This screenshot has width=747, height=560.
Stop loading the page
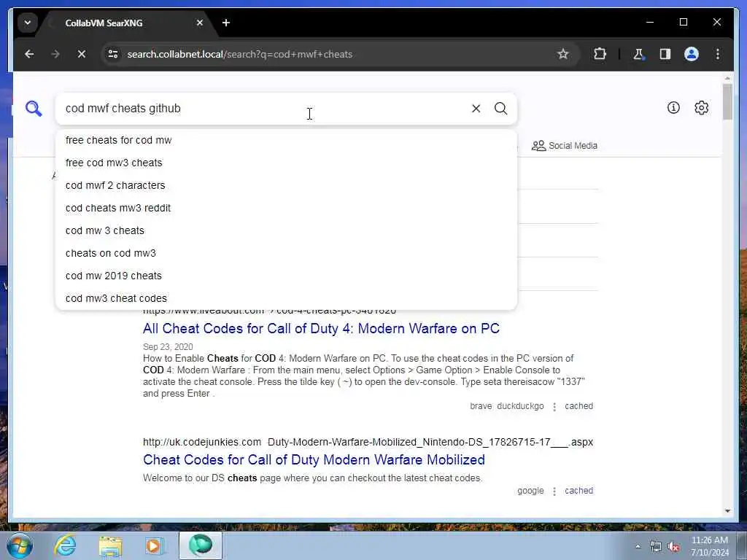coord(82,54)
